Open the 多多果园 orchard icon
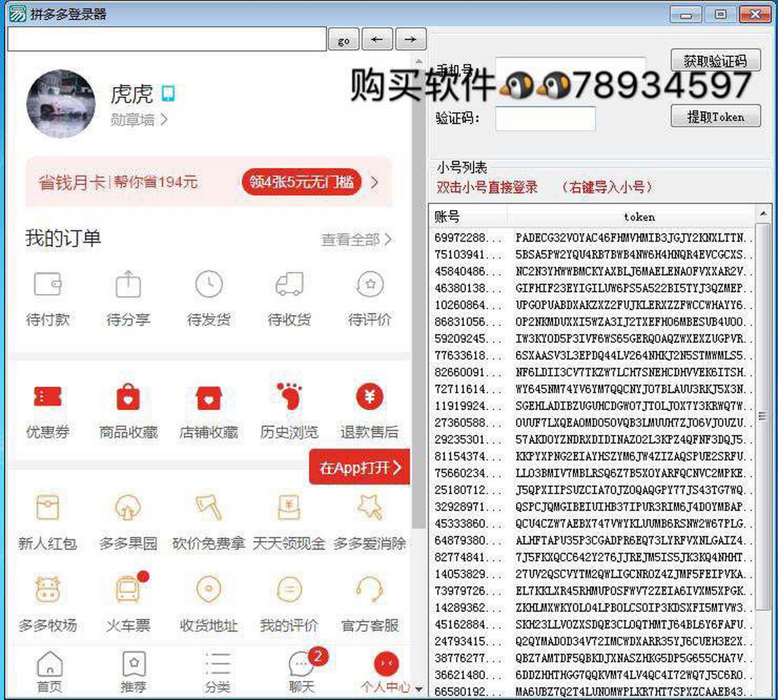This screenshot has height=700, width=778. (x=128, y=508)
